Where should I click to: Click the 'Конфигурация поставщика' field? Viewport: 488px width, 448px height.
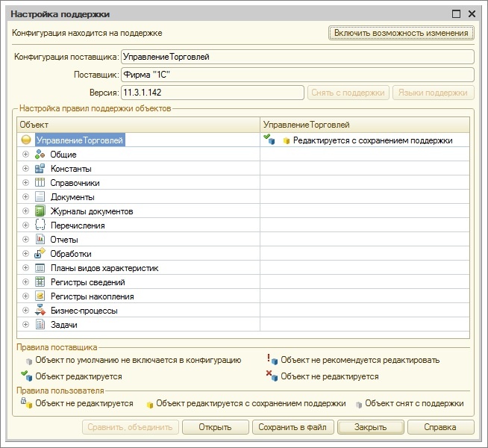[298, 57]
